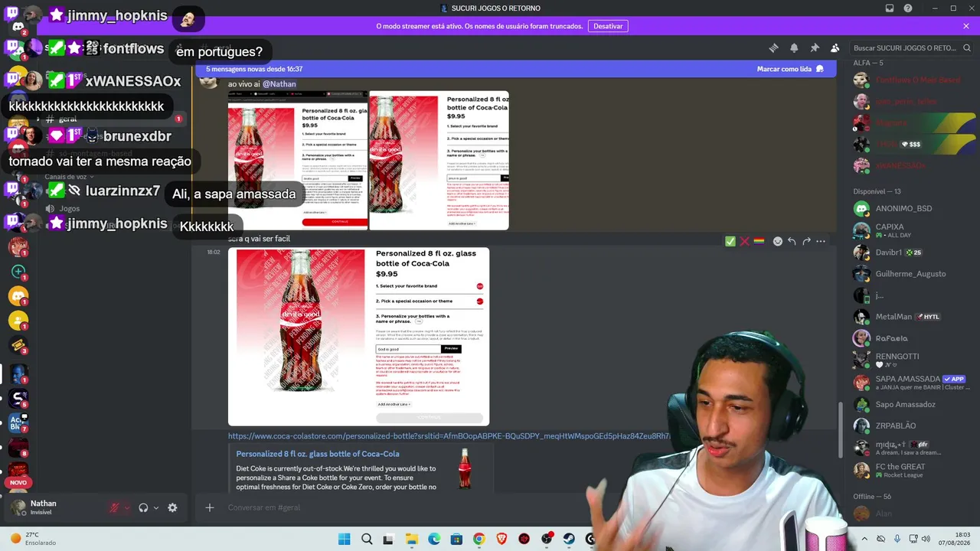Click the Desativar streamer mode button
Screen dimensions: 980x551
tap(608, 26)
